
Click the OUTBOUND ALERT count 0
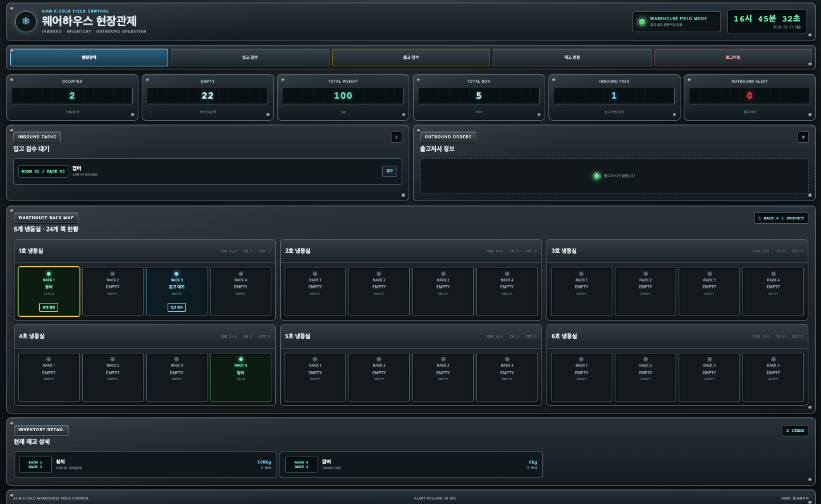(750, 96)
